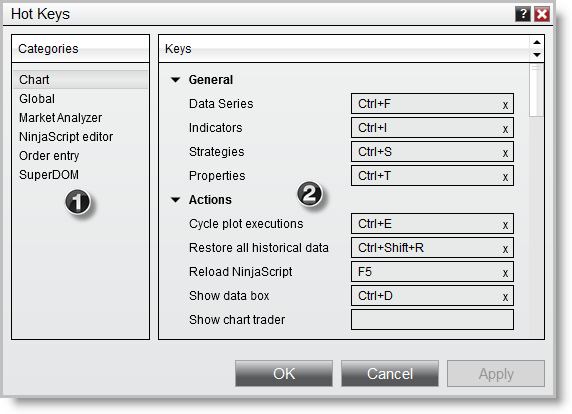Focus the Ctrl+Shift+R hotkey field
Image resolution: width=572 pixels, height=414 pixels.
click(432, 248)
